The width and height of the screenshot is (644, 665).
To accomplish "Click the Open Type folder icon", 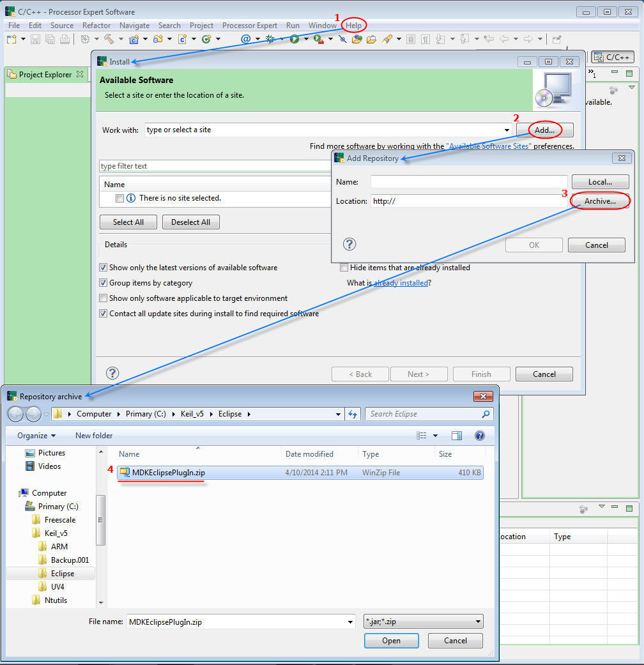I will pyautogui.click(x=357, y=40).
